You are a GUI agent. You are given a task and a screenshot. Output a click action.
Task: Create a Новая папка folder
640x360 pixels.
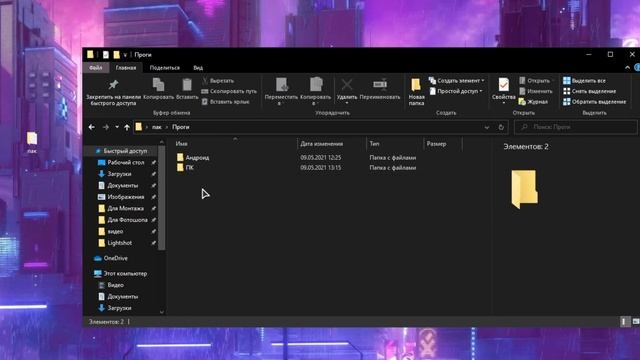click(416, 92)
